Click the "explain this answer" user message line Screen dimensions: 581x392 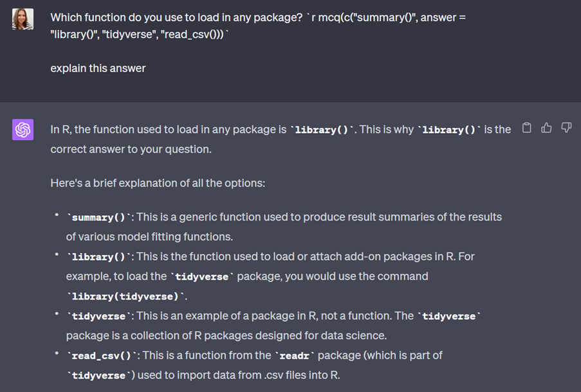pos(98,67)
